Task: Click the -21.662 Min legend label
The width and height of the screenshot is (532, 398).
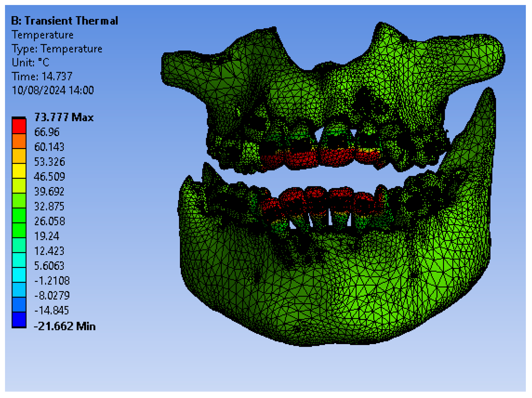Action: (x=64, y=326)
